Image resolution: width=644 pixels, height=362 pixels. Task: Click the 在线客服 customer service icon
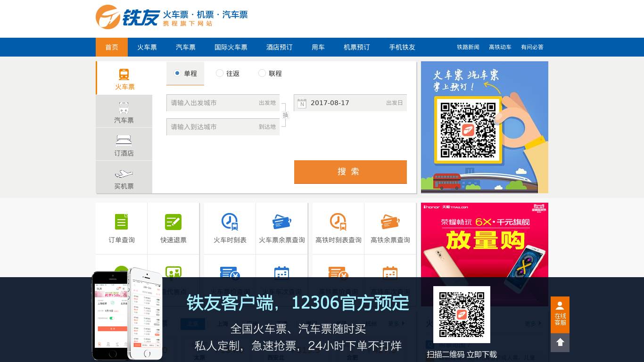pos(560,314)
